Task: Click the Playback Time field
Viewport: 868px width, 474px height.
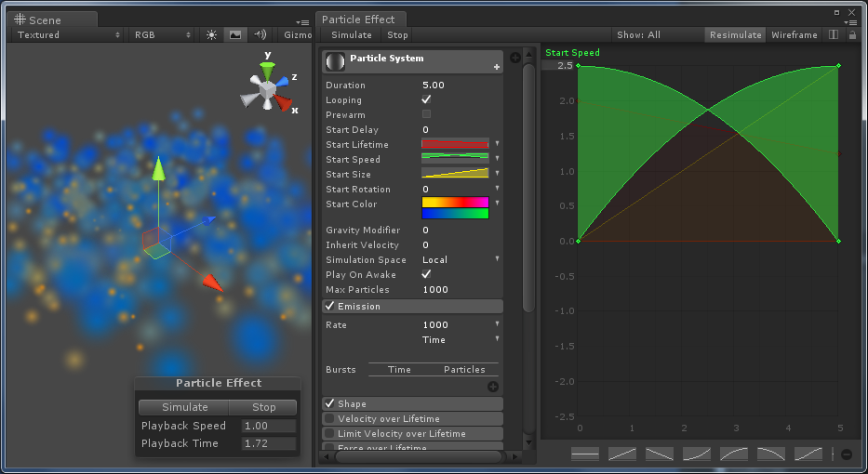Action: 269,443
